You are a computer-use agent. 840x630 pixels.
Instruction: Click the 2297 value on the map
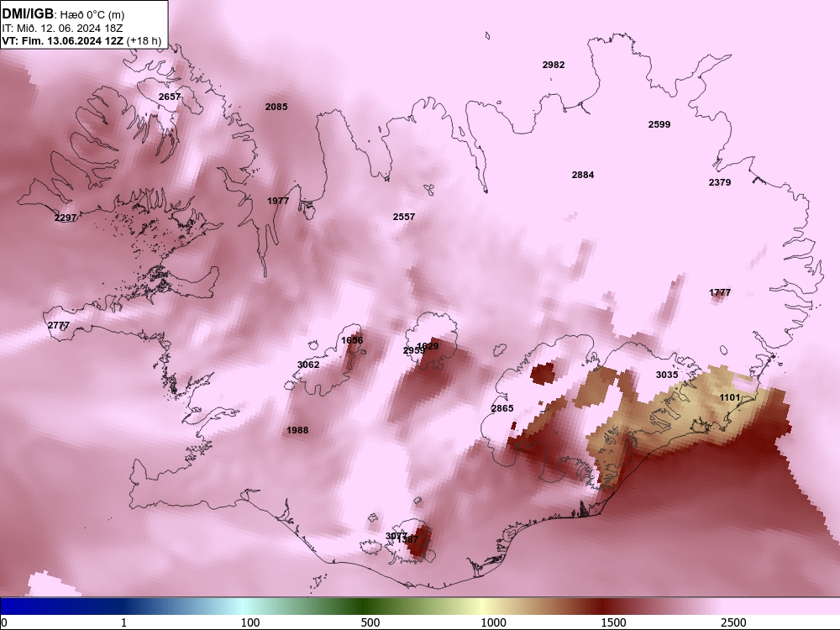coord(66,218)
